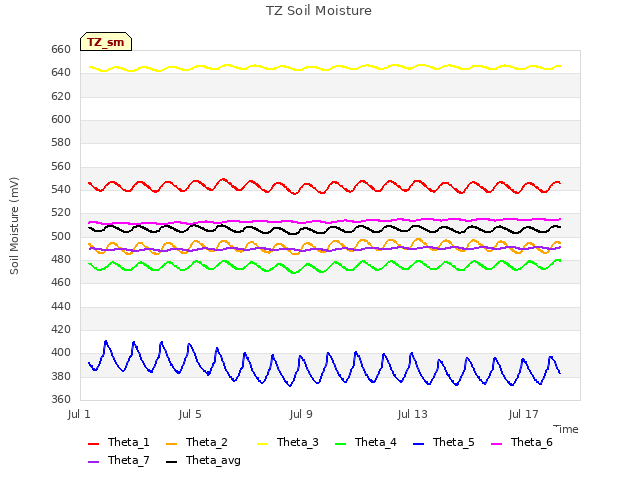Viewport: 640px width, 480px height.
Task: Click the red Theta_1 legend swatch
Action: pyautogui.click(x=93, y=443)
